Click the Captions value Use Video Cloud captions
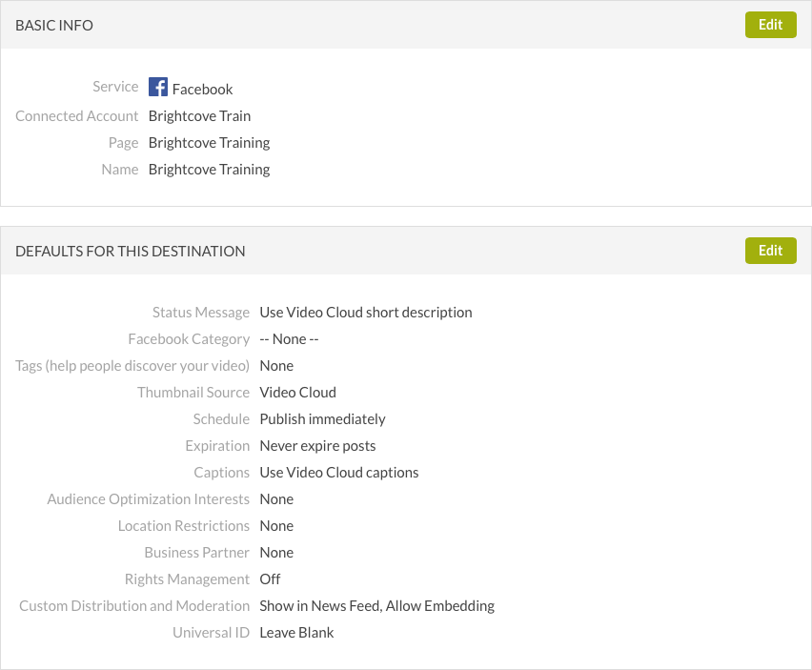 338,472
